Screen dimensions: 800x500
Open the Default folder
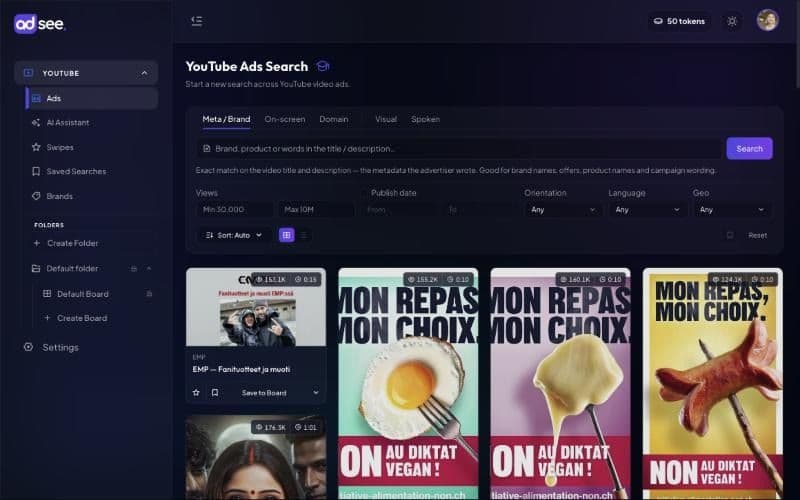[72, 268]
